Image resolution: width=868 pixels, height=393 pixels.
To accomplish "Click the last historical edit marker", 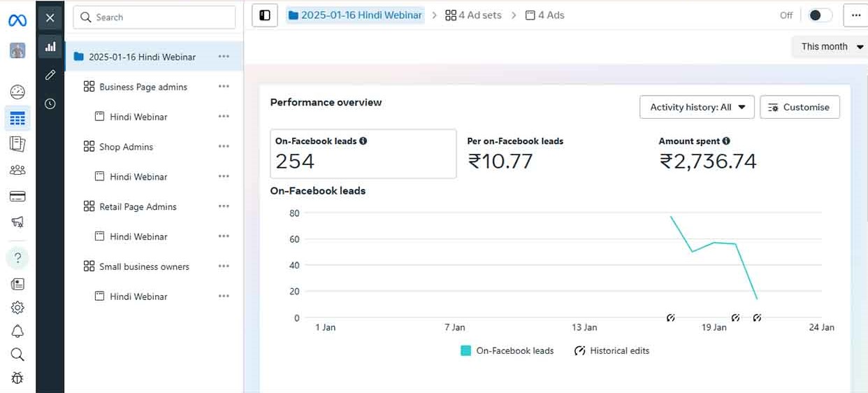I will pyautogui.click(x=757, y=318).
